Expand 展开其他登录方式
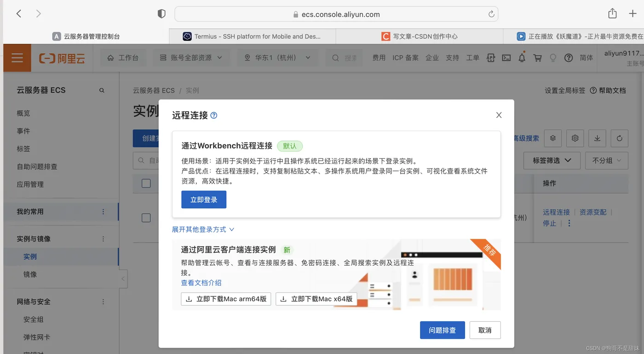The image size is (644, 354). (203, 229)
